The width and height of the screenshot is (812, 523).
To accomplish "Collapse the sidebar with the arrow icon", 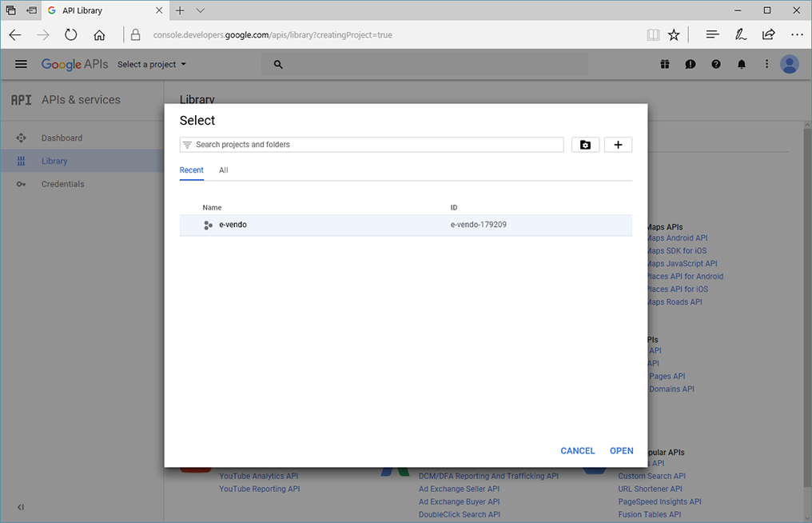I will (21, 507).
